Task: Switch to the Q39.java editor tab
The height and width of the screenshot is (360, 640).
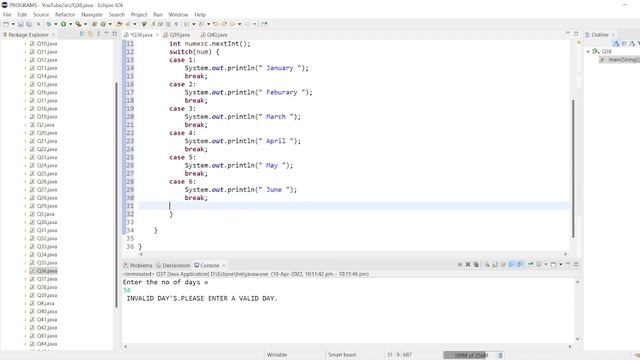Action: 177,35
